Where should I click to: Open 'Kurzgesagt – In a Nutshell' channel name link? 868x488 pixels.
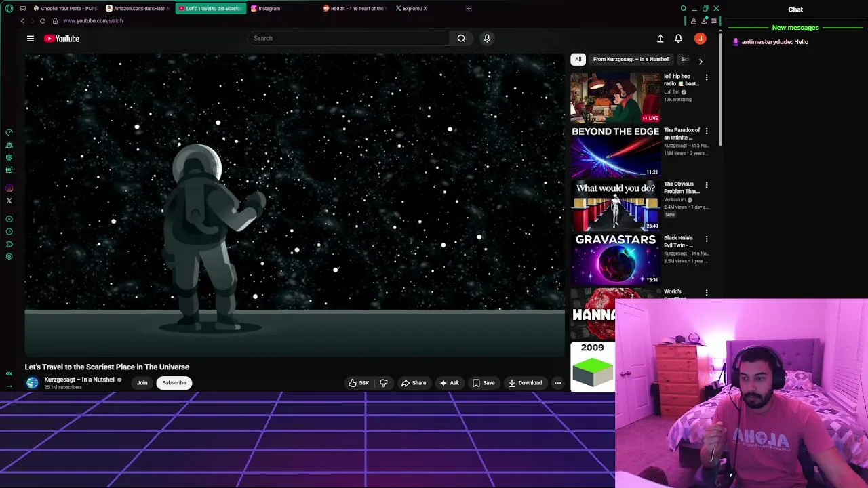pyautogui.click(x=80, y=380)
